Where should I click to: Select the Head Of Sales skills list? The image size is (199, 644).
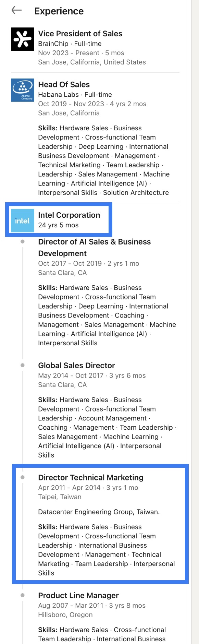[x=104, y=160]
